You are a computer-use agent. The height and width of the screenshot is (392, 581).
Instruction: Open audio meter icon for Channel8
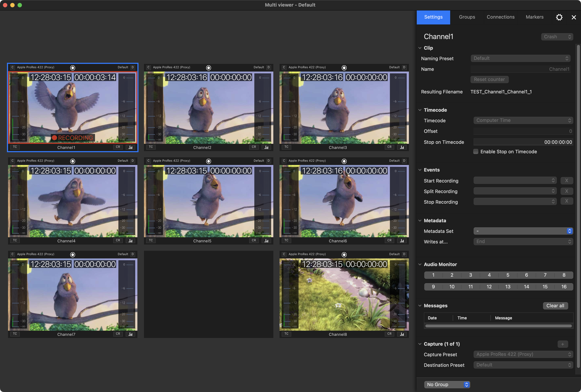click(x=402, y=334)
